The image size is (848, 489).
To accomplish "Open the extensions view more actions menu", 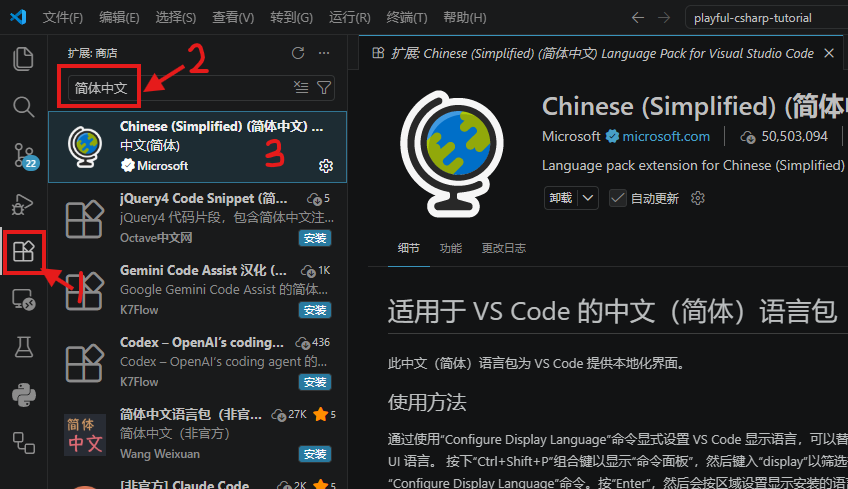I will tap(324, 53).
